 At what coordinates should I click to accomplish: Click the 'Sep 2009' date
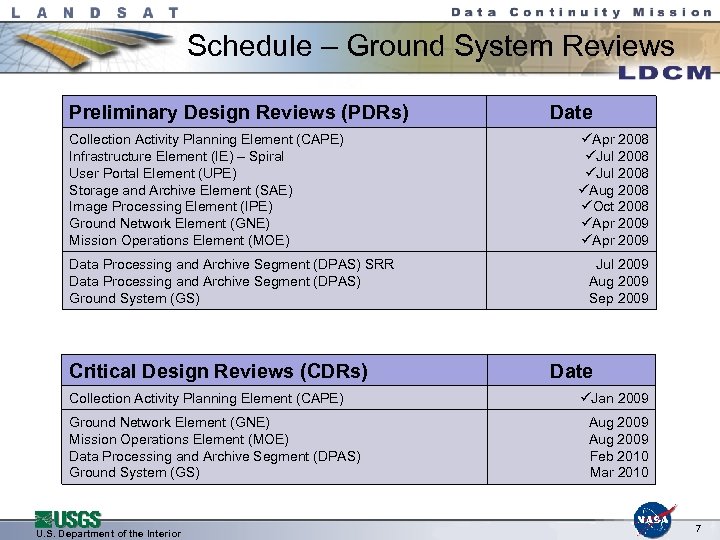pos(619,298)
